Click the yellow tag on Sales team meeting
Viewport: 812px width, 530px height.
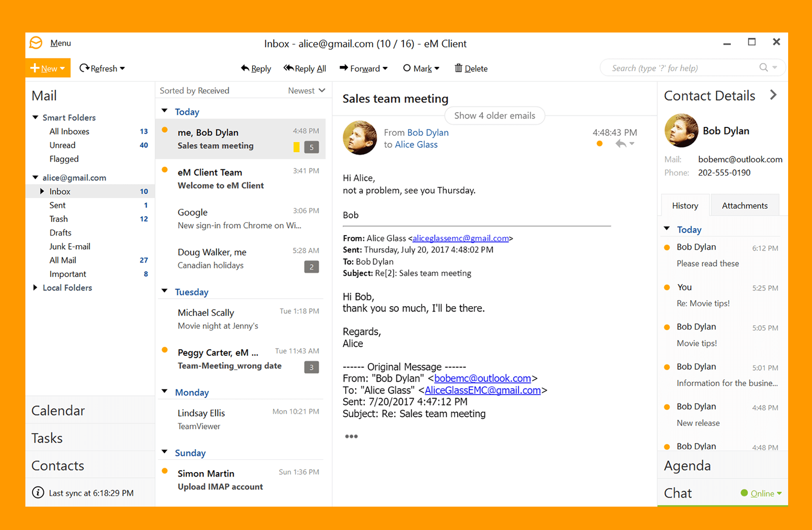click(x=296, y=147)
